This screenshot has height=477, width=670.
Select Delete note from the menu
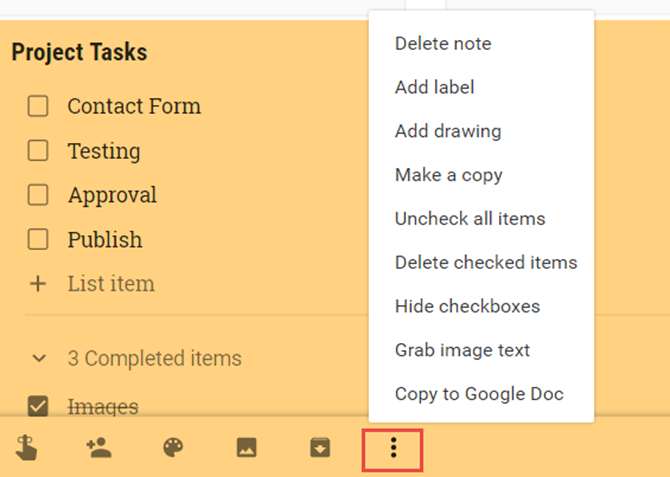coord(443,44)
